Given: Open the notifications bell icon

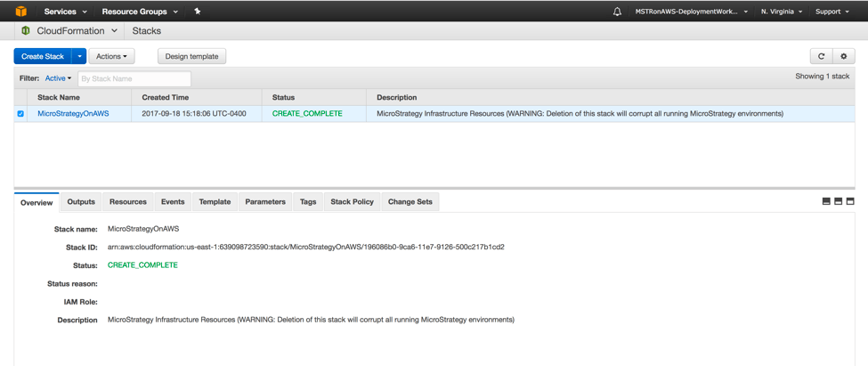Looking at the screenshot, I should click(617, 12).
